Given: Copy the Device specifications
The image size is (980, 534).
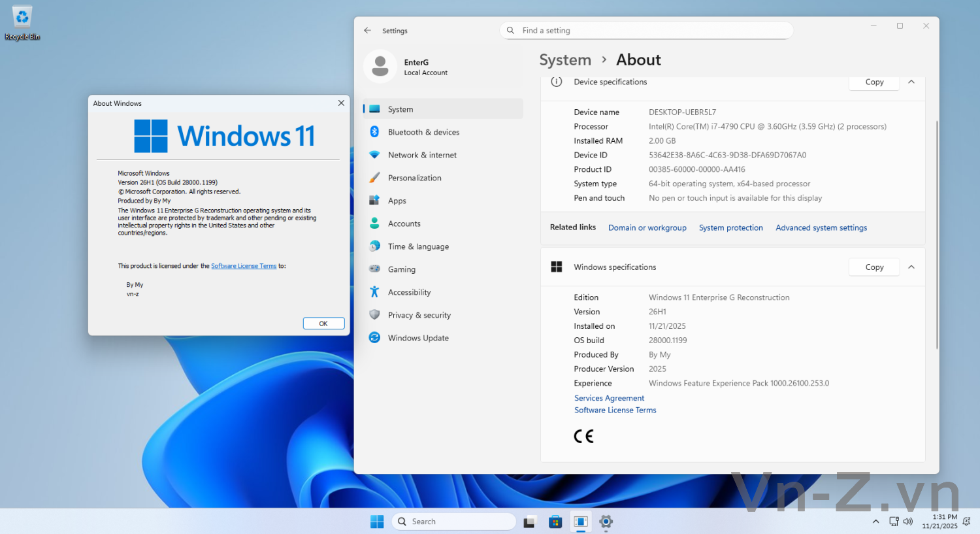Looking at the screenshot, I should pyautogui.click(x=874, y=82).
